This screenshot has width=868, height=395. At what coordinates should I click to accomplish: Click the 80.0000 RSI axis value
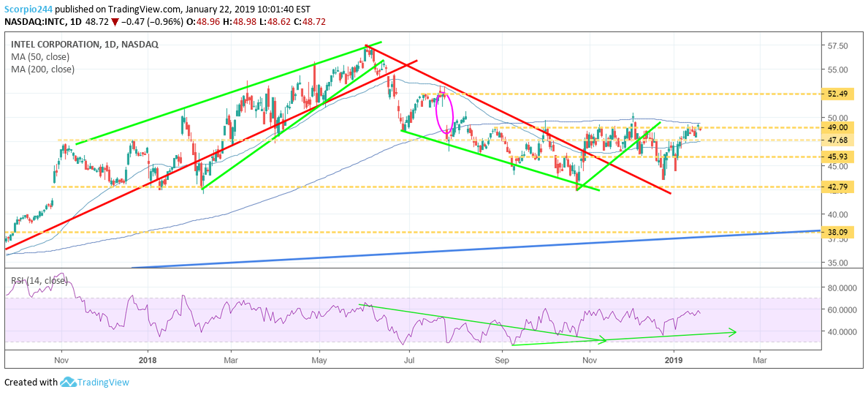coord(842,288)
